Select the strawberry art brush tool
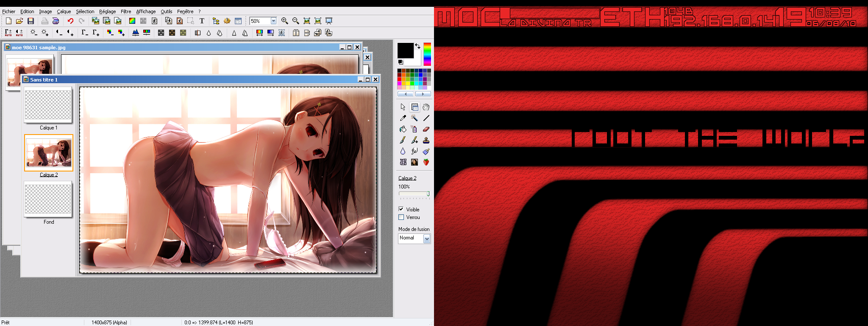The height and width of the screenshot is (326, 868). click(x=426, y=162)
